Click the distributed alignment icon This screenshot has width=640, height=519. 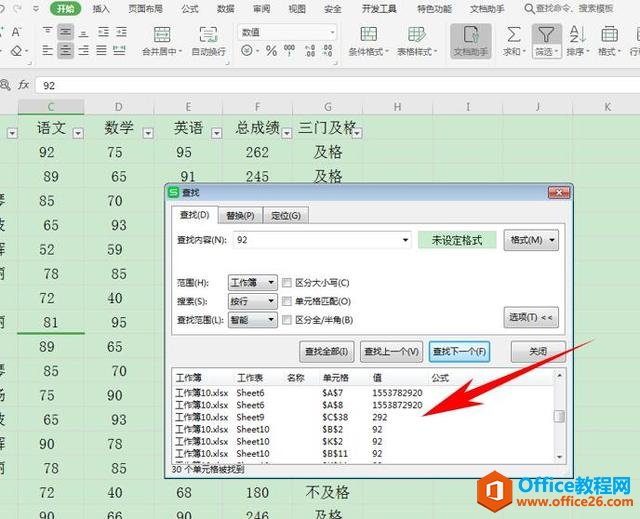119,51
